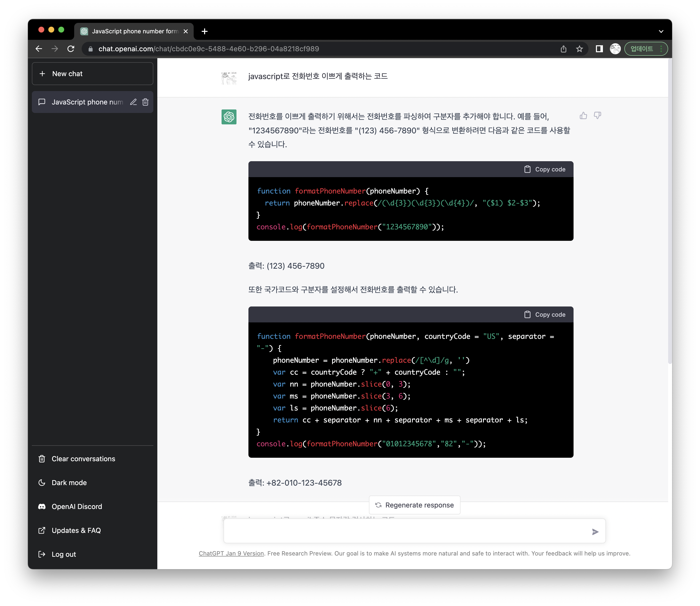This screenshot has height=606, width=700.
Task: Click Regenerate response button
Action: (x=414, y=505)
